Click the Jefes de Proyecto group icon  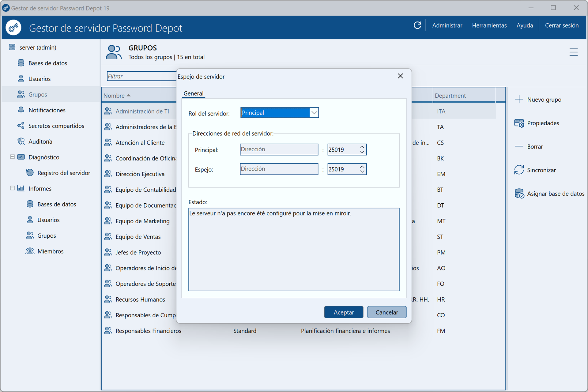pyautogui.click(x=108, y=252)
